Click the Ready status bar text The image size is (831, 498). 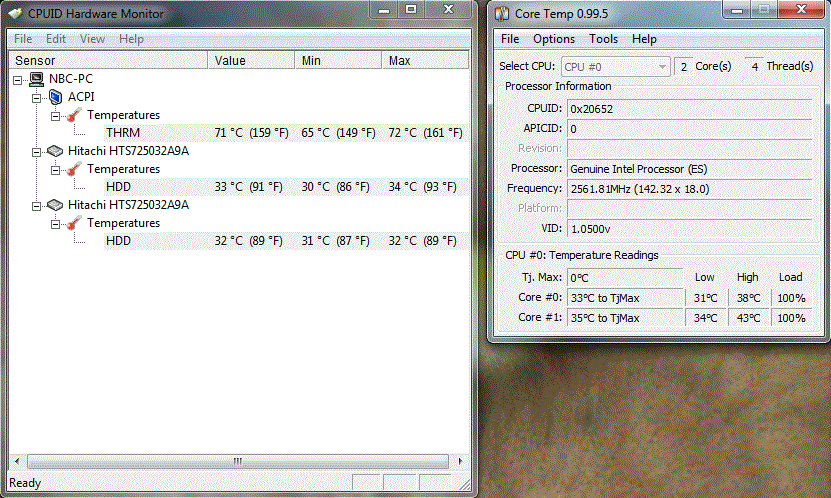pos(25,483)
